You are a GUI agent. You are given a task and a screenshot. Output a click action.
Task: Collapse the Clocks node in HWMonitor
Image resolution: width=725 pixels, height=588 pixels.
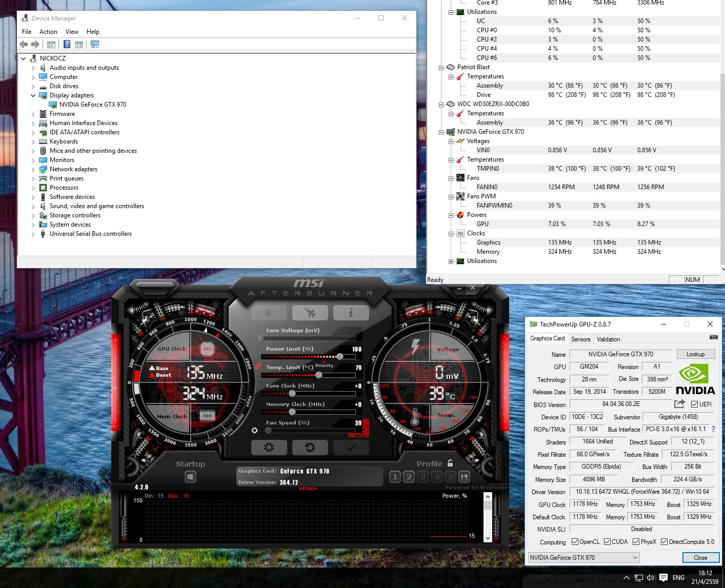(451, 234)
